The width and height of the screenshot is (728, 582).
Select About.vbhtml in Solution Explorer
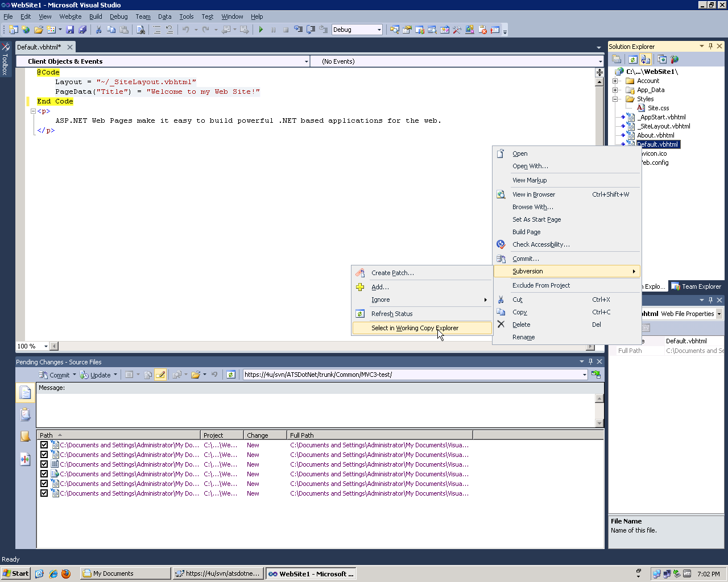pos(655,135)
